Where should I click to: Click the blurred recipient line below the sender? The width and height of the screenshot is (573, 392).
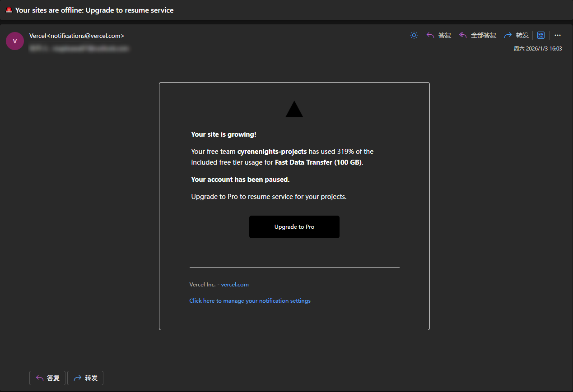(79, 48)
